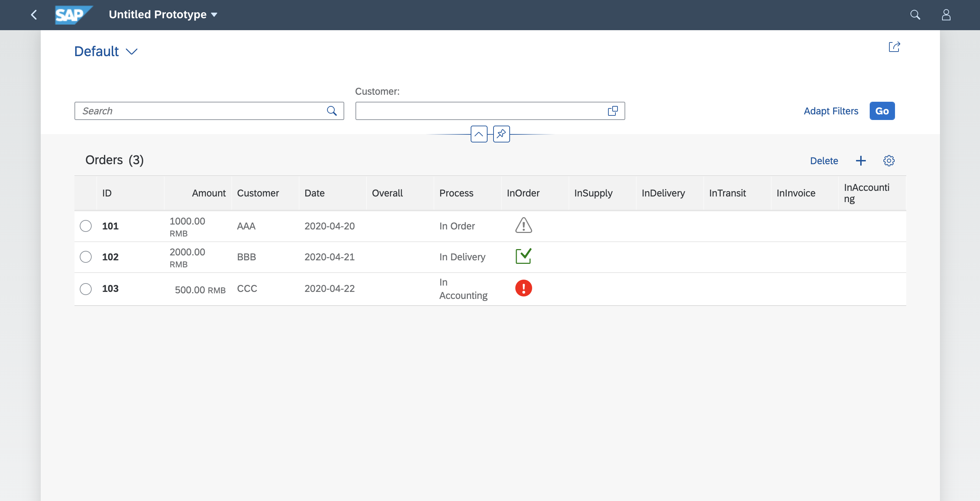Open the search from the top shell bar
The height and width of the screenshot is (501, 980).
pos(916,15)
